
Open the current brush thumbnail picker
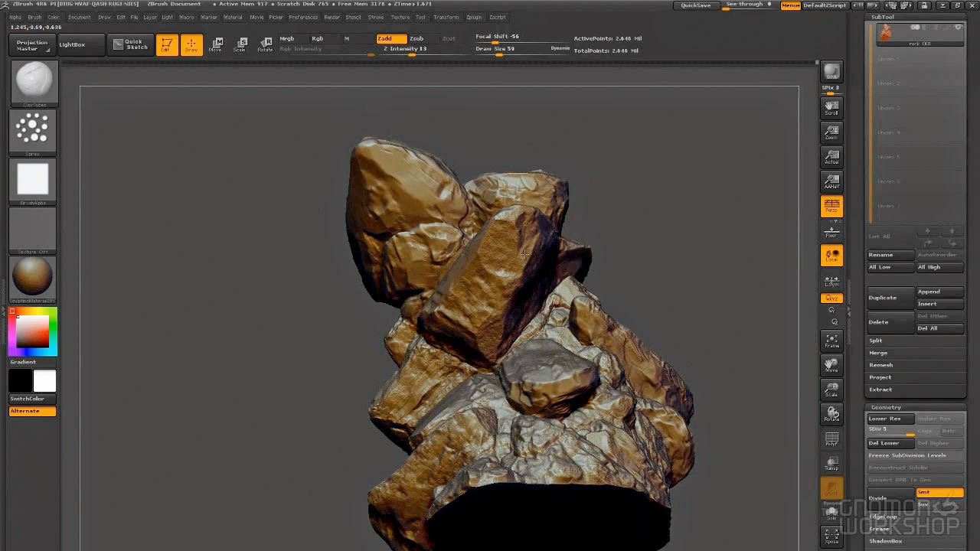click(33, 83)
